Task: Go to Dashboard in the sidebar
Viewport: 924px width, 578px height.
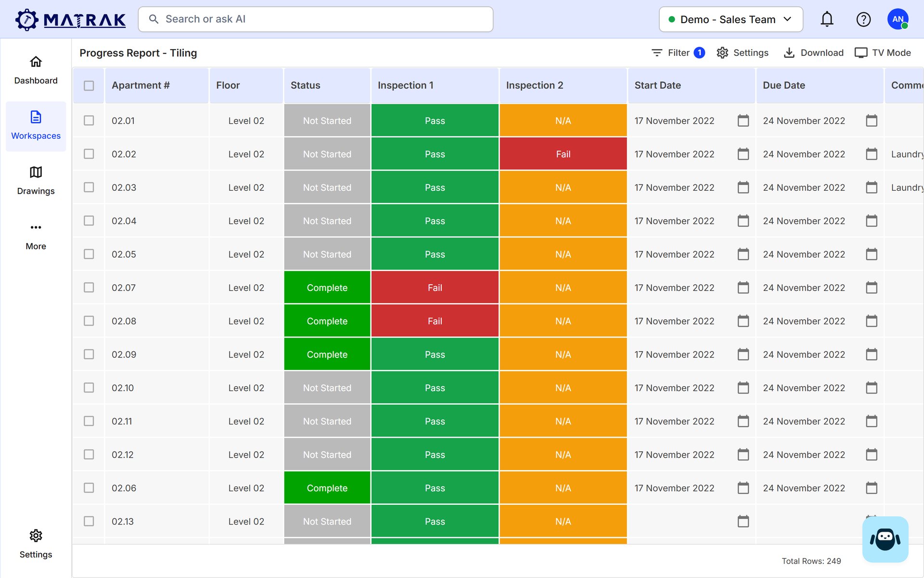Action: pyautogui.click(x=36, y=70)
